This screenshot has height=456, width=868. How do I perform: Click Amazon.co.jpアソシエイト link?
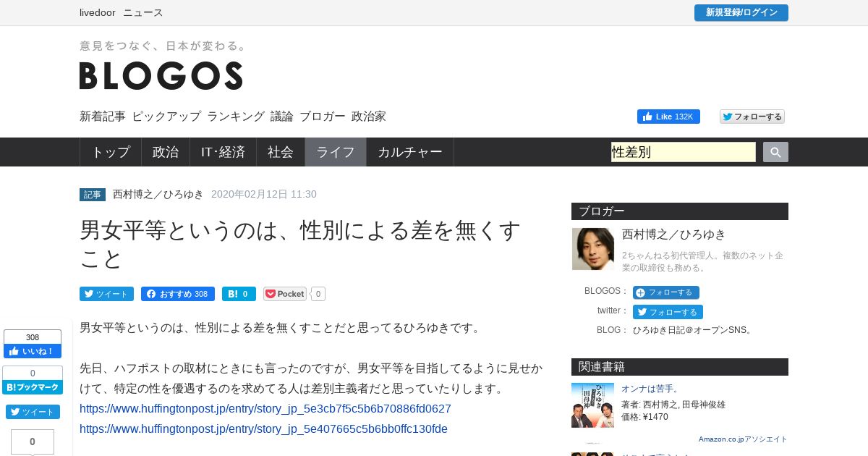coord(743,439)
